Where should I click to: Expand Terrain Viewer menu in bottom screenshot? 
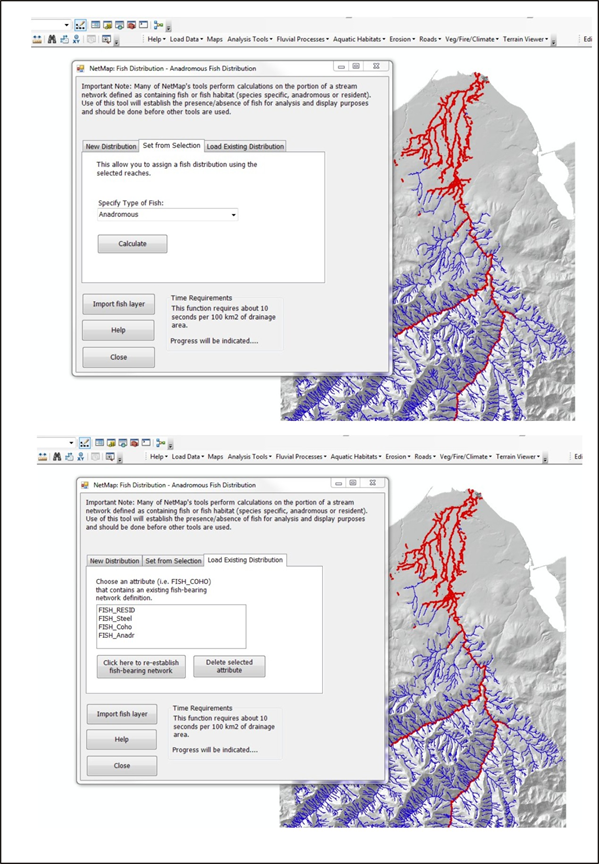pyautogui.click(x=518, y=456)
